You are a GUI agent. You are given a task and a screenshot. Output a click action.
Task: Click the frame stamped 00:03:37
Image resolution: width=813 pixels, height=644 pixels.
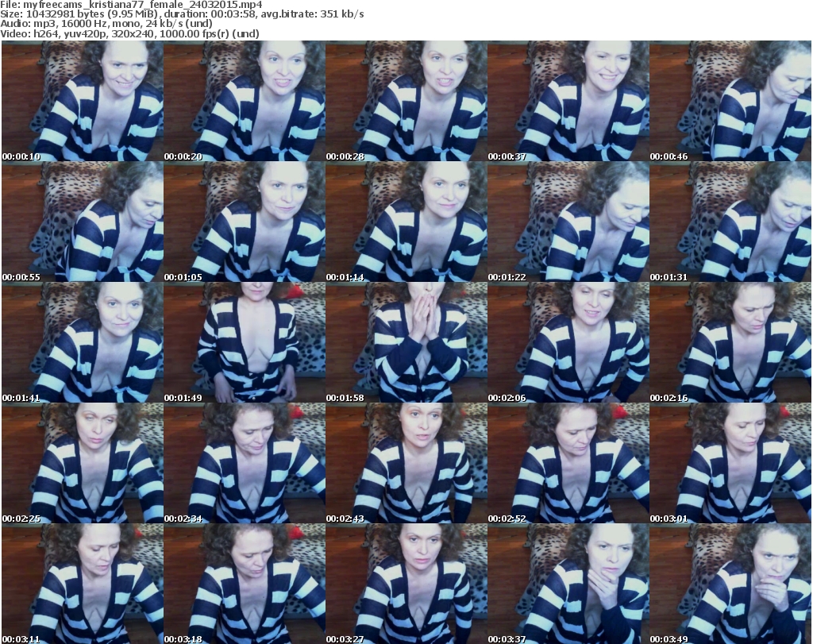(x=568, y=584)
